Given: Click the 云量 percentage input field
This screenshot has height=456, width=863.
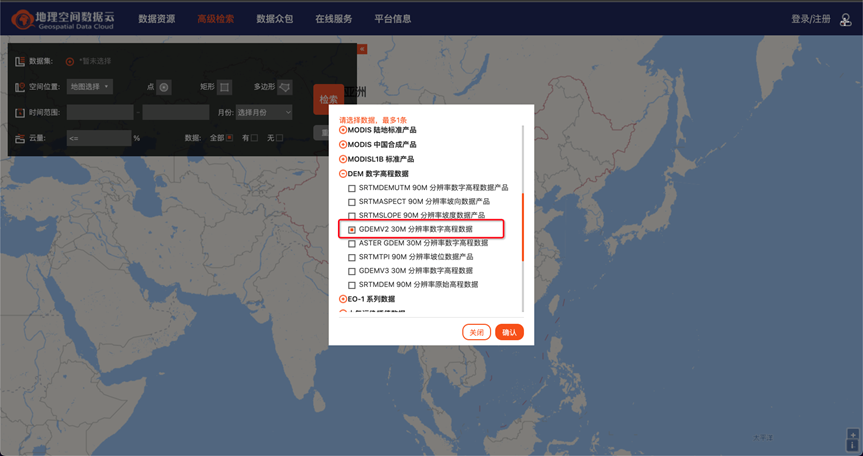Looking at the screenshot, I should [x=99, y=138].
